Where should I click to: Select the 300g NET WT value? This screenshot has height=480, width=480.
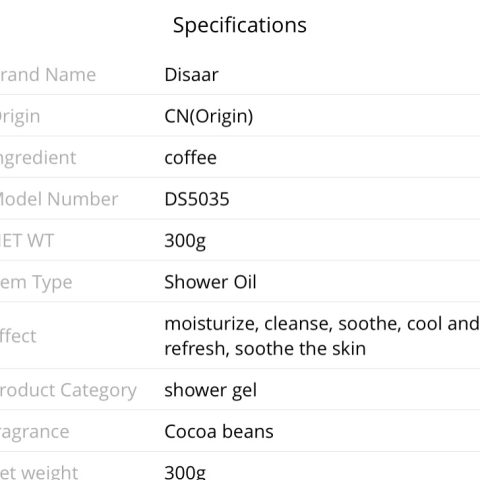(185, 241)
